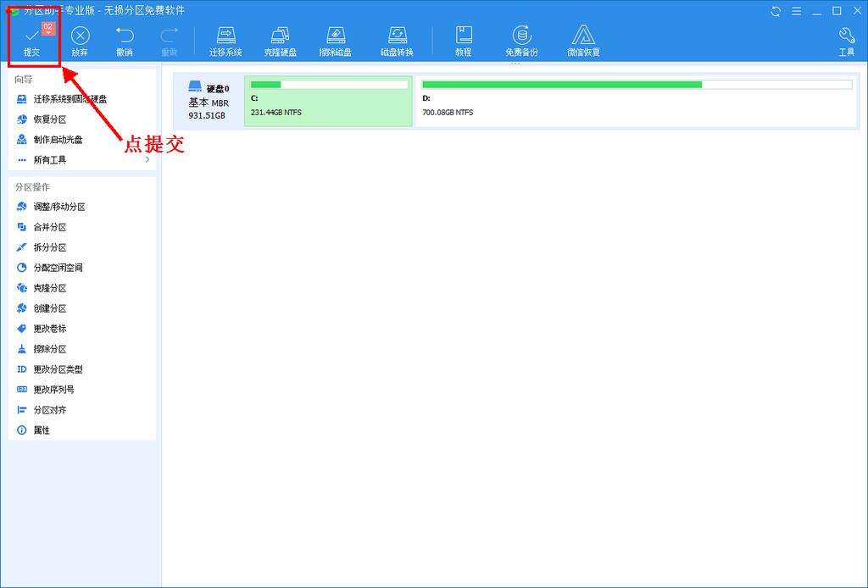Click the 放弃 (Discard) toolbar icon
This screenshot has width=868, height=588.
coord(80,40)
